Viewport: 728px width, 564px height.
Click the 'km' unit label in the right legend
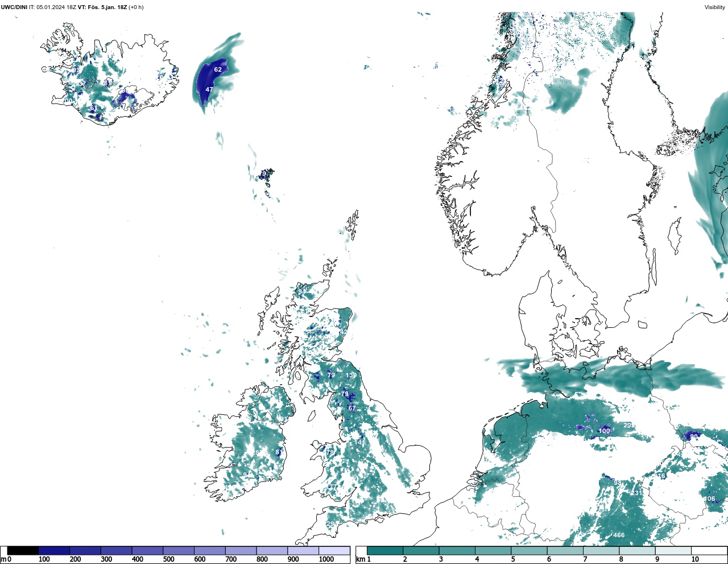(x=360, y=559)
